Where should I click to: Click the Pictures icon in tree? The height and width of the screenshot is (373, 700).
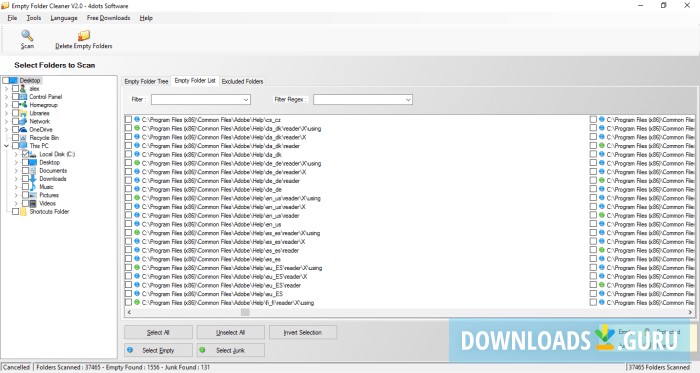click(33, 195)
